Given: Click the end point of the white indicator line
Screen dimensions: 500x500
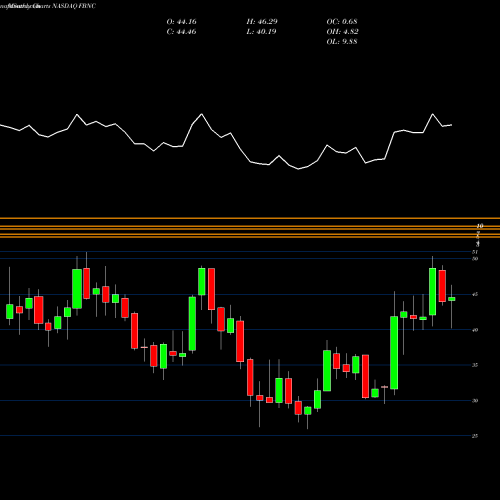Looking at the screenshot, I should coord(452,125).
